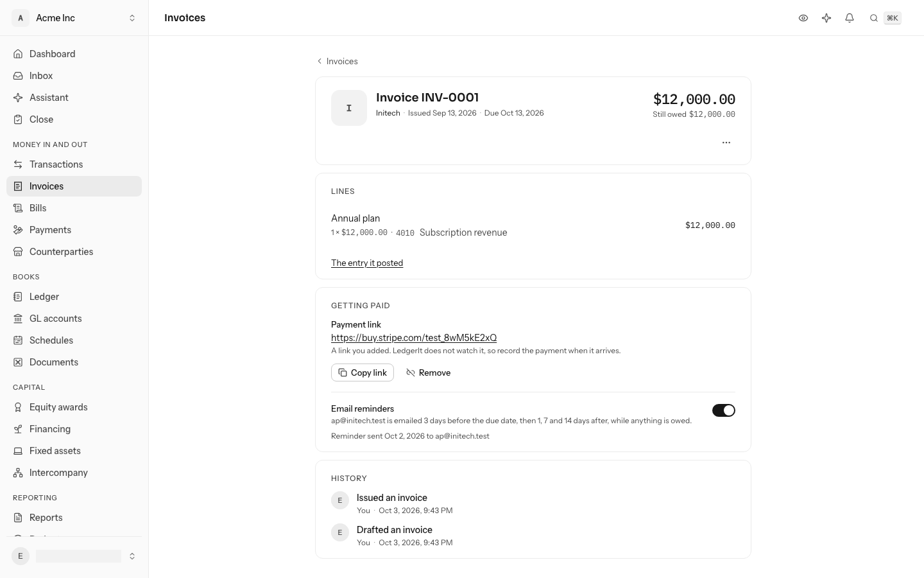Open Transactions from the sidebar
924x578 pixels.
[x=74, y=164]
